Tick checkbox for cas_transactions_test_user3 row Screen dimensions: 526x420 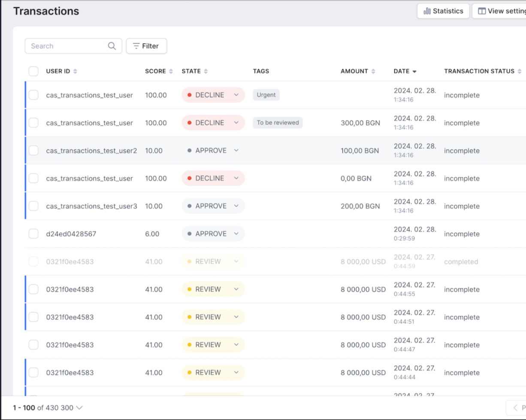(x=33, y=206)
